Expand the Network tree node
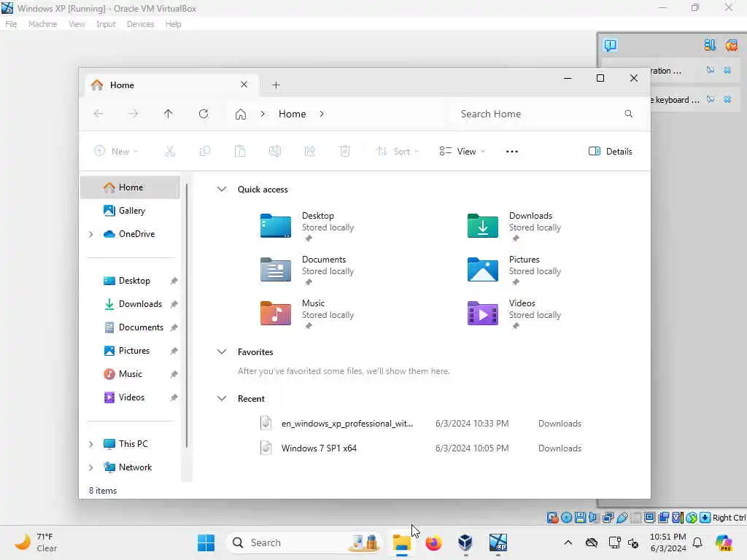Screen dimensions: 747x560 [91, 467]
